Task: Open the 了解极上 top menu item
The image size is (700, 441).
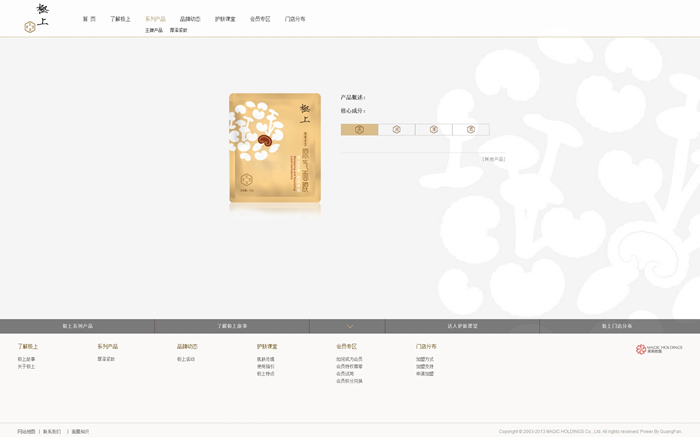Action: pyautogui.click(x=120, y=19)
